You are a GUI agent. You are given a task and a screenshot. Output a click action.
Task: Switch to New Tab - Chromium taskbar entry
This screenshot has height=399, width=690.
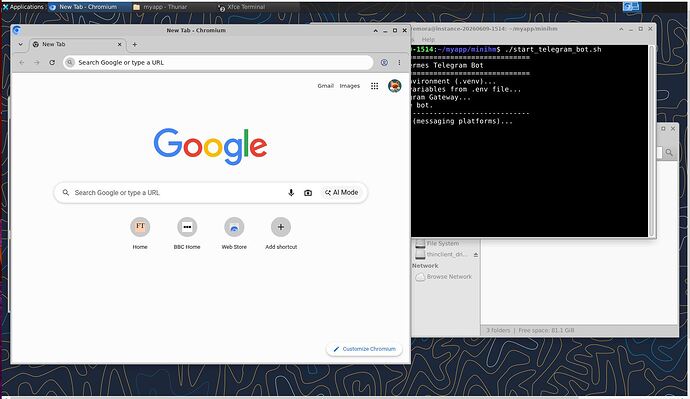88,7
